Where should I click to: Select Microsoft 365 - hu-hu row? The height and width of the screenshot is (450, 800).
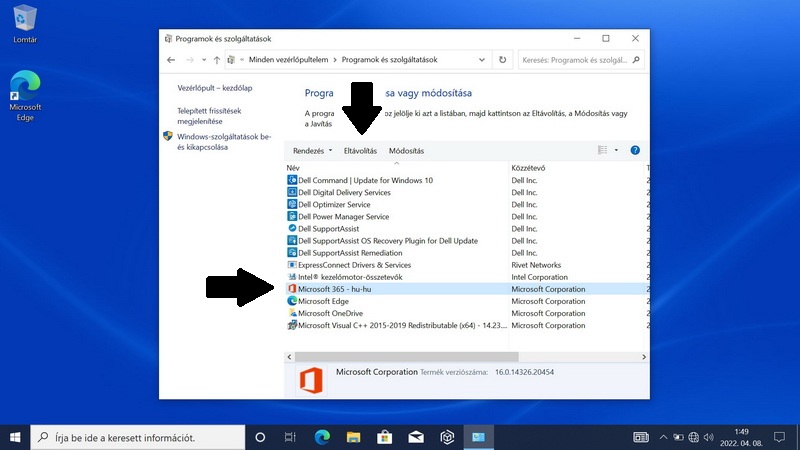click(x=467, y=289)
